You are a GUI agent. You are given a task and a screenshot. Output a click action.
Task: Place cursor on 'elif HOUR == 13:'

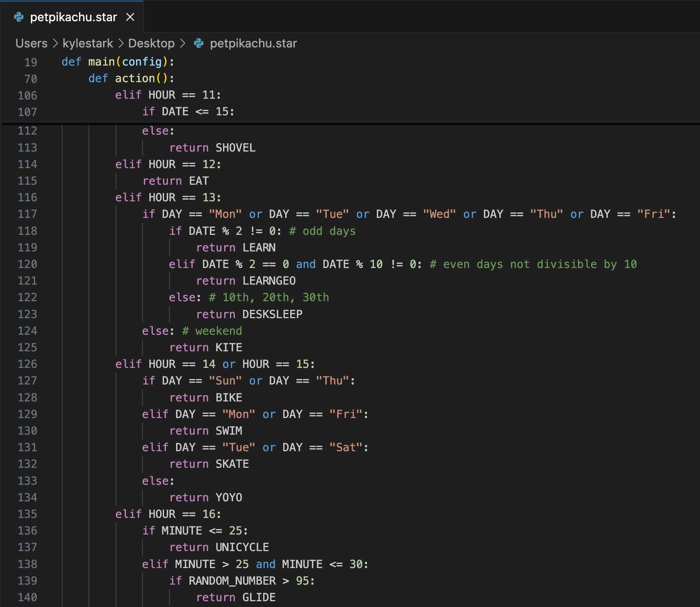point(168,197)
